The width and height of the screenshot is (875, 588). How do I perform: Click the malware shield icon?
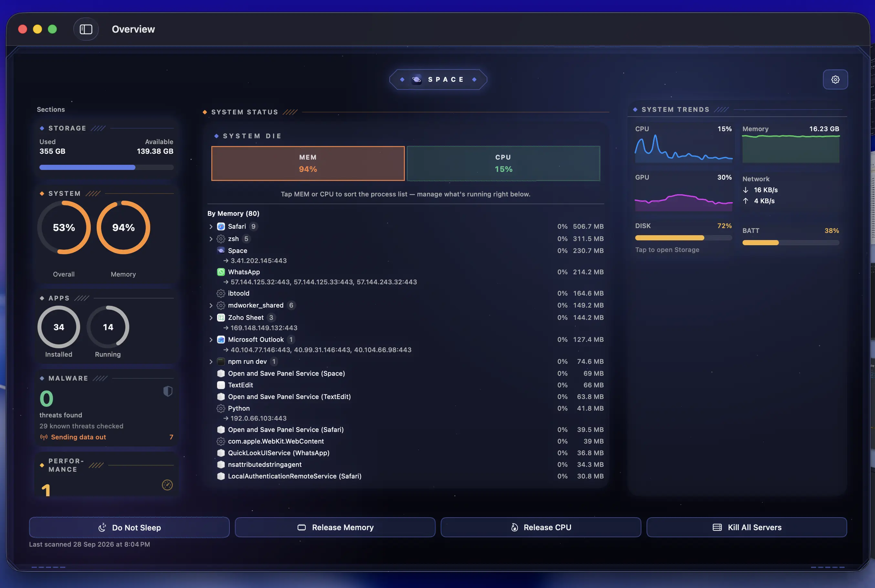pyautogui.click(x=168, y=391)
